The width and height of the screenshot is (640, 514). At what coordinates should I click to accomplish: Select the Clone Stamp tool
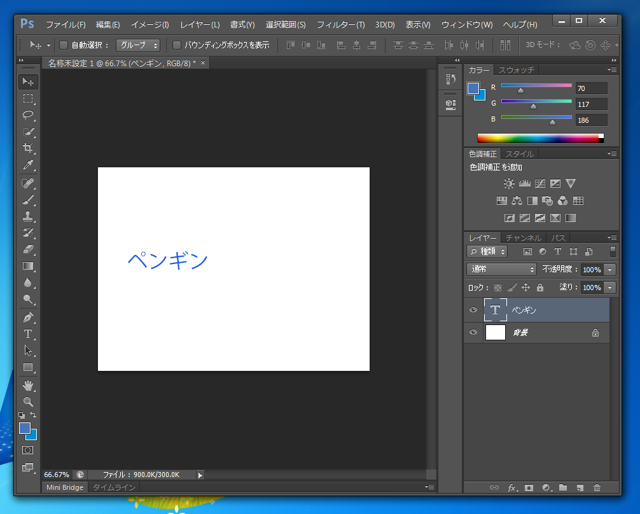point(28,216)
